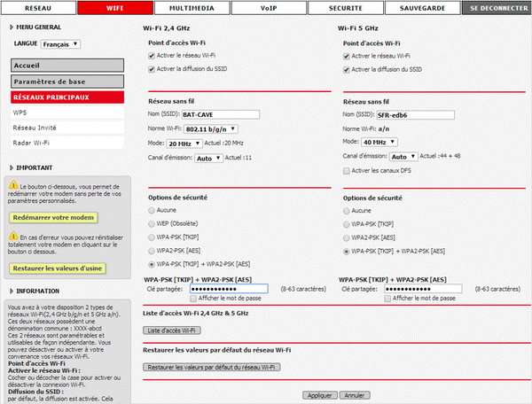Click the Appliquer button
This screenshot has height=404, width=532.
[320, 395]
